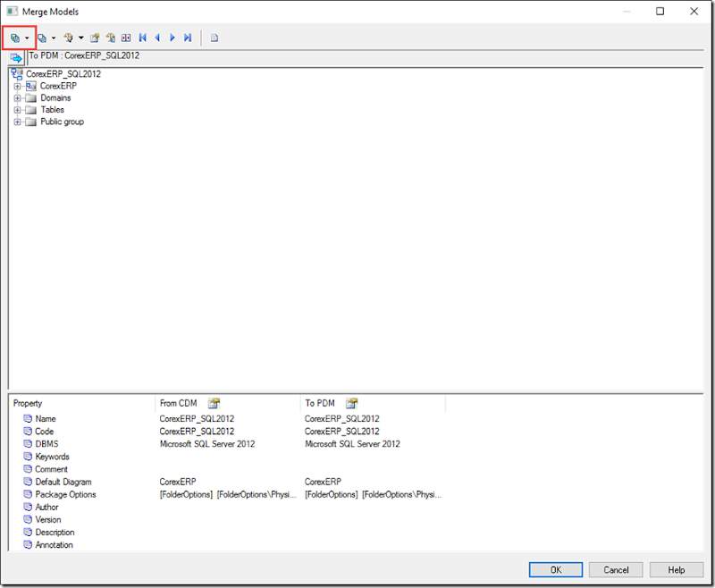Open properties icon beside To PDM
Screen dimensions: 715x588
(x=351, y=403)
